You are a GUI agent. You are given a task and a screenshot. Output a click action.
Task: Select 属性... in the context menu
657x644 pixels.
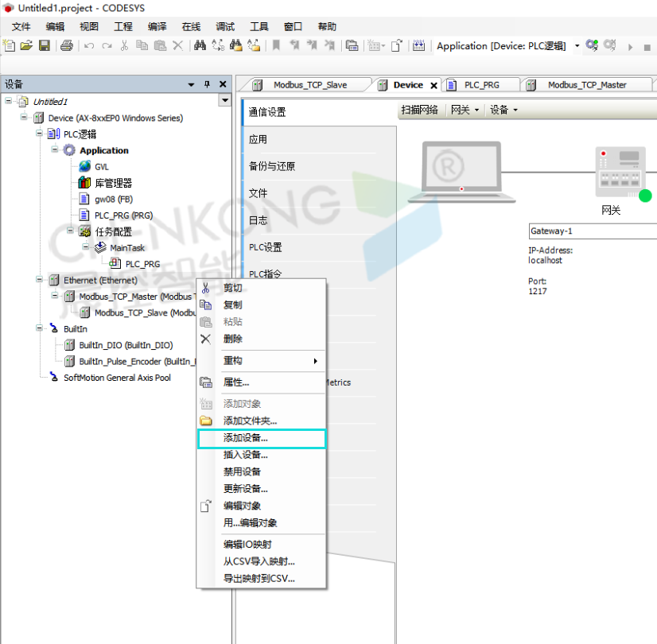click(x=236, y=382)
